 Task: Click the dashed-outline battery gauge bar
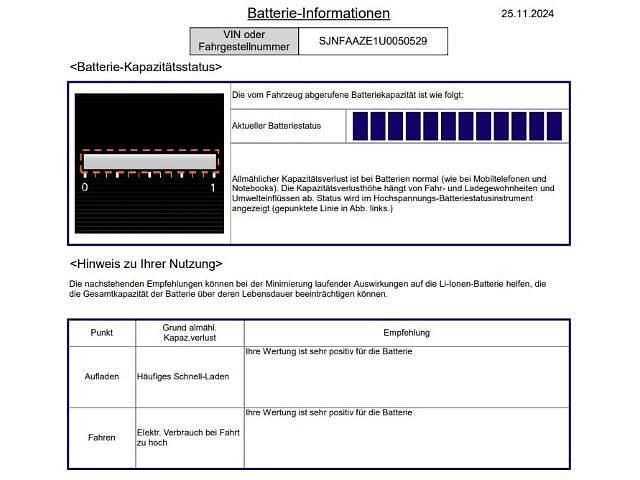(x=149, y=162)
